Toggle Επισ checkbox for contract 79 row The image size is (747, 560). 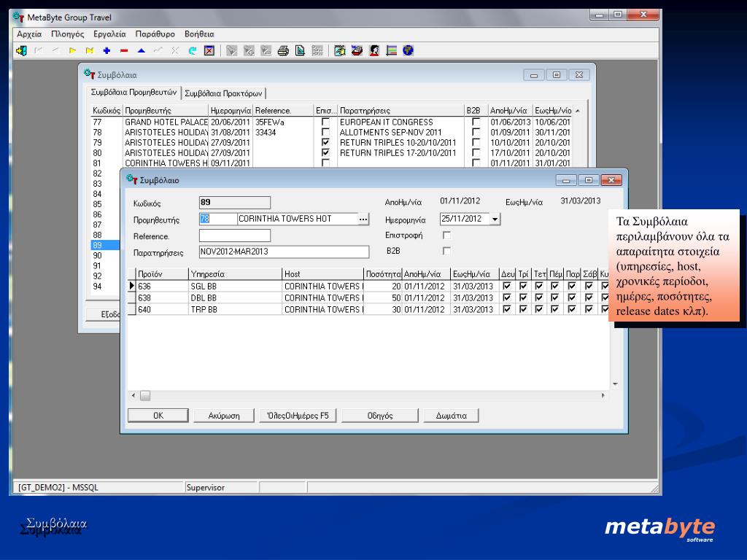pyautogui.click(x=325, y=142)
